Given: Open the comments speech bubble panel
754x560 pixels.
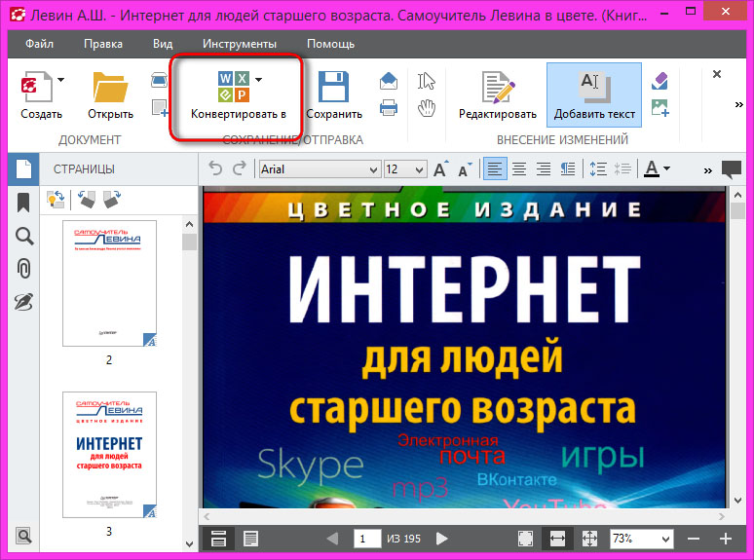Looking at the screenshot, I should pyautogui.click(x=732, y=169).
